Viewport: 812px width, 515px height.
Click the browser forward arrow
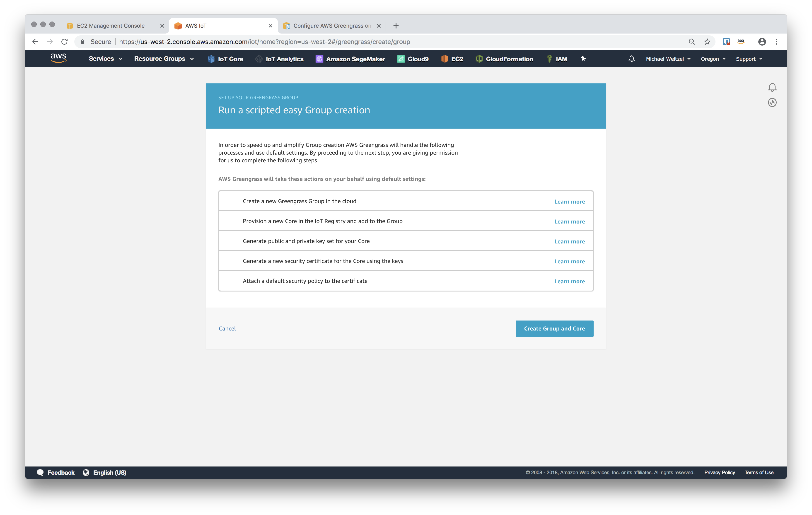[x=50, y=41]
